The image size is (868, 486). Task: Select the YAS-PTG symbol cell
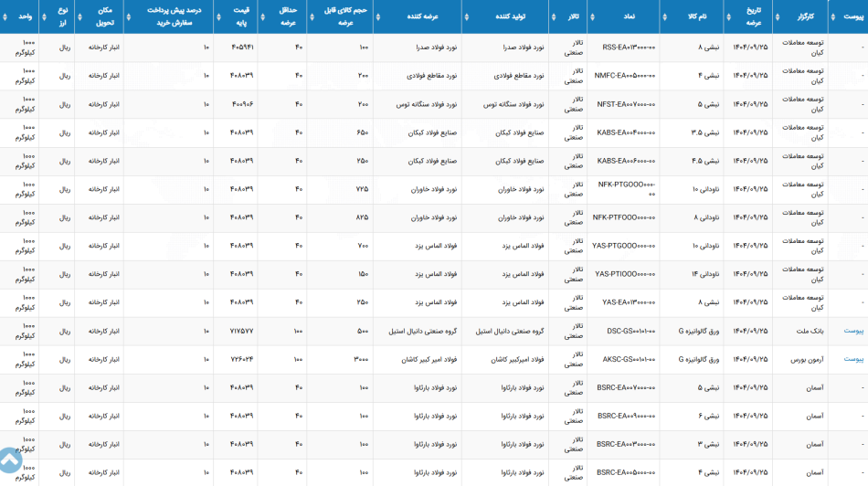(x=623, y=246)
